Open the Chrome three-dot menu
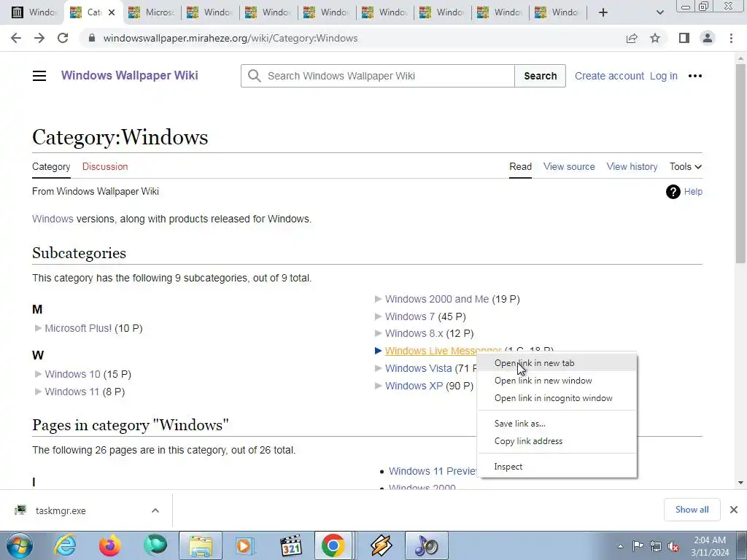Viewport: 747px width, 560px height. [731, 38]
